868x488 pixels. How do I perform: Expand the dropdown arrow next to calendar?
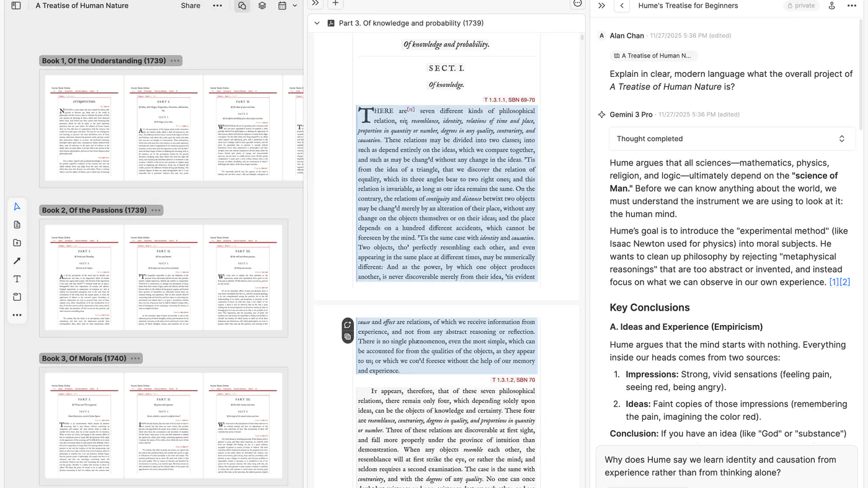294,6
